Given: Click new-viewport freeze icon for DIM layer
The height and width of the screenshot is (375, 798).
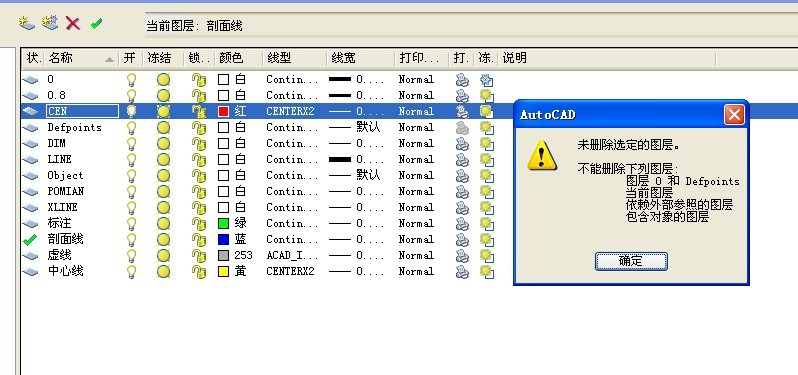Looking at the screenshot, I should tap(487, 143).
